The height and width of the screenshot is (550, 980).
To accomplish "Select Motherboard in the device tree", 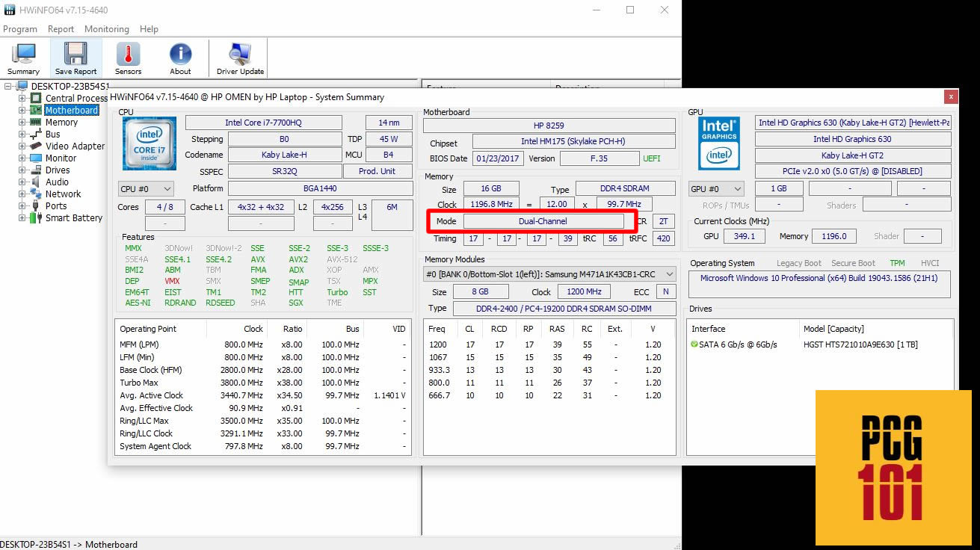I will click(71, 111).
